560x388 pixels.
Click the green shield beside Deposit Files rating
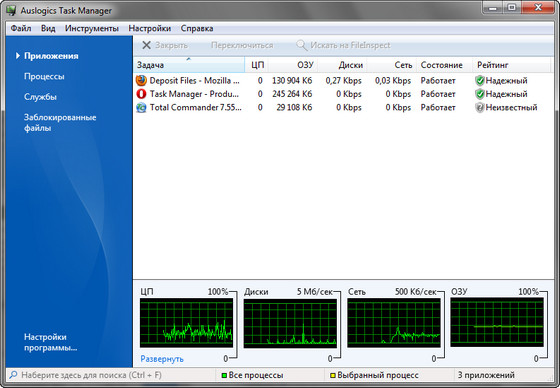pyautogui.click(x=480, y=80)
